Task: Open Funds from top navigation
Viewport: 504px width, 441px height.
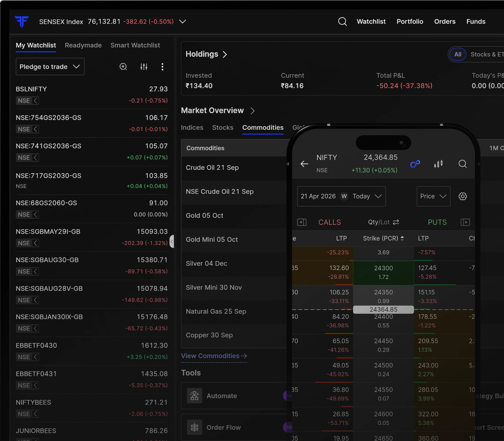Action: pos(476,22)
